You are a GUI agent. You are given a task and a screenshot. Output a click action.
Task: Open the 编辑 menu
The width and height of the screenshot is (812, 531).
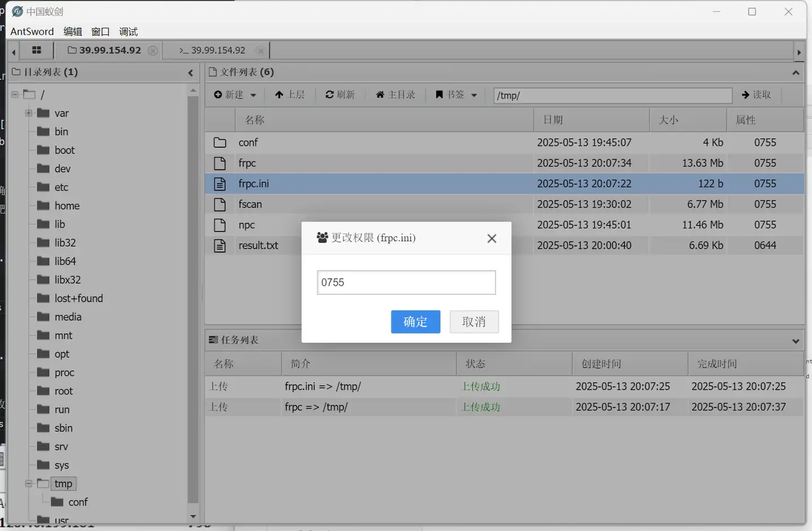point(73,32)
